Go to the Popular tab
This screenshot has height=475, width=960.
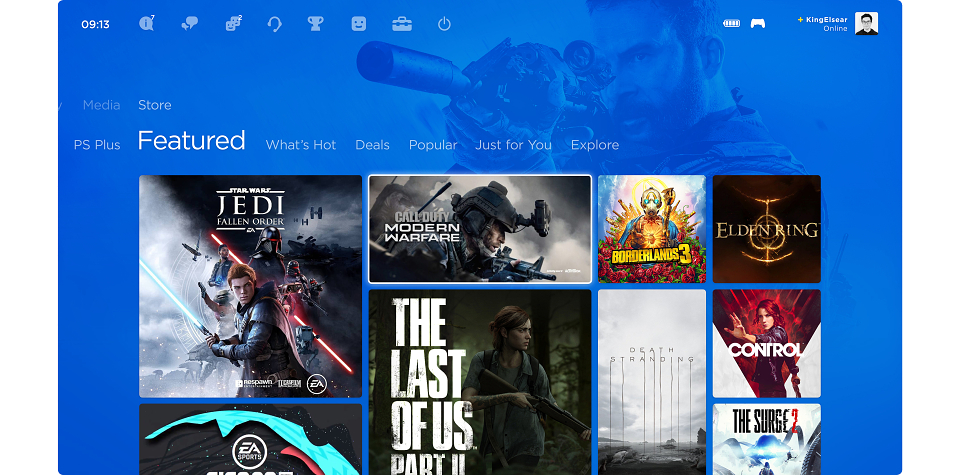[x=433, y=145]
